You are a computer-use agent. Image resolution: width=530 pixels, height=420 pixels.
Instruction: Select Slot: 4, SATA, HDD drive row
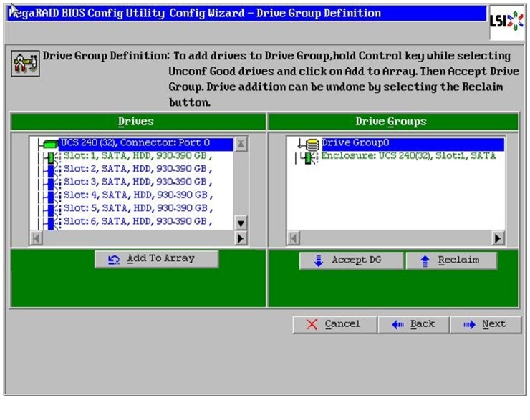[x=138, y=195]
